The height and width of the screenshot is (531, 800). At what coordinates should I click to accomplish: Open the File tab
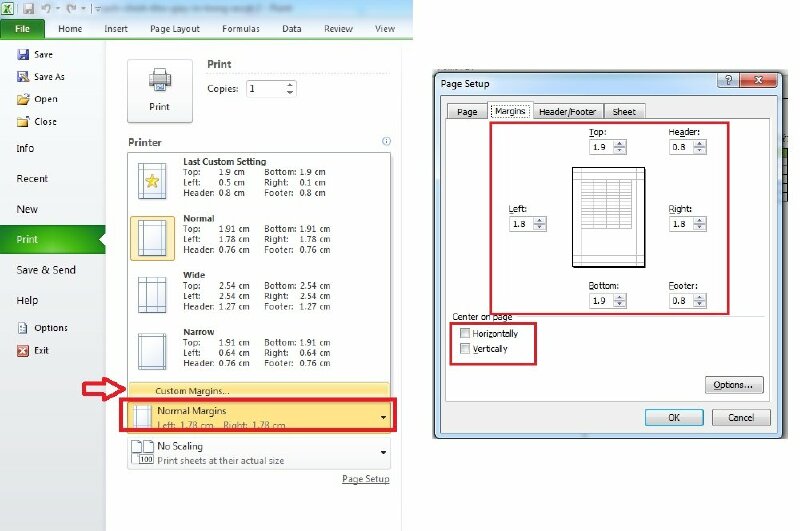(x=22, y=29)
